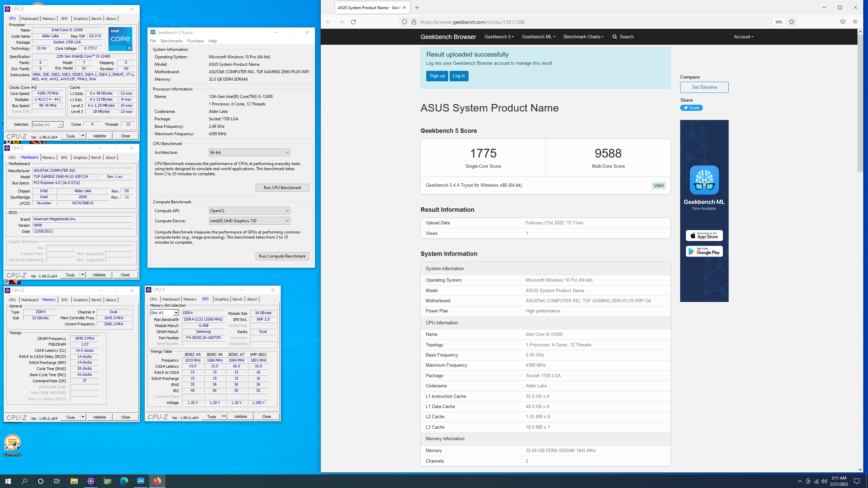The width and height of the screenshot is (868, 488).
Task: Expand Benchmark Charts dropdown
Action: pos(584,37)
